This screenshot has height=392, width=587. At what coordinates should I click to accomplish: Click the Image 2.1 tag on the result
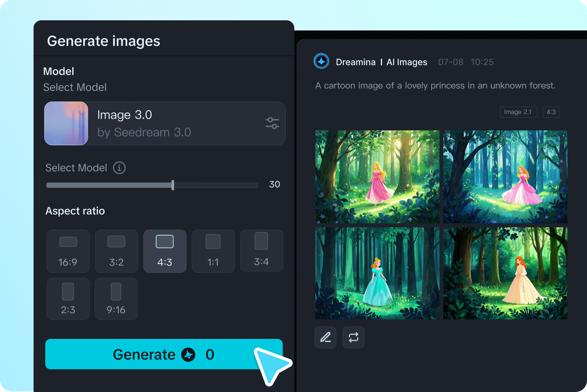(518, 112)
